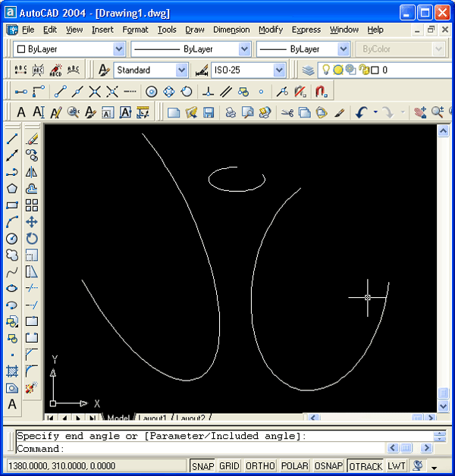Activate the Erase tool in Modify toolbar
The image size is (455, 476).
32,139
